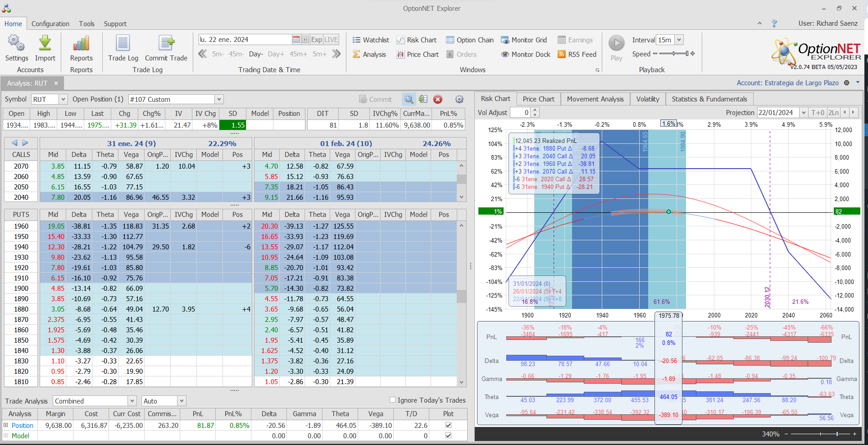The width and height of the screenshot is (868, 445).
Task: Go to next expiration with right arrow
Action: click(25, 143)
